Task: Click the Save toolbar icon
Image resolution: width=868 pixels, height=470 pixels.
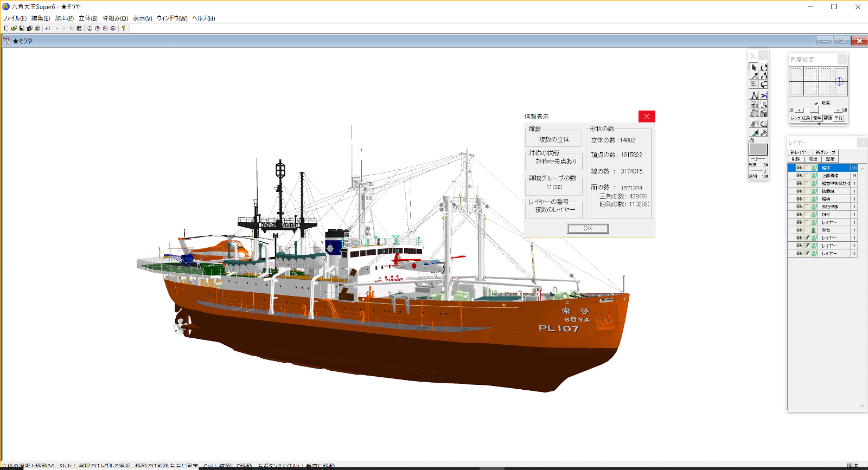Action: tap(22, 28)
